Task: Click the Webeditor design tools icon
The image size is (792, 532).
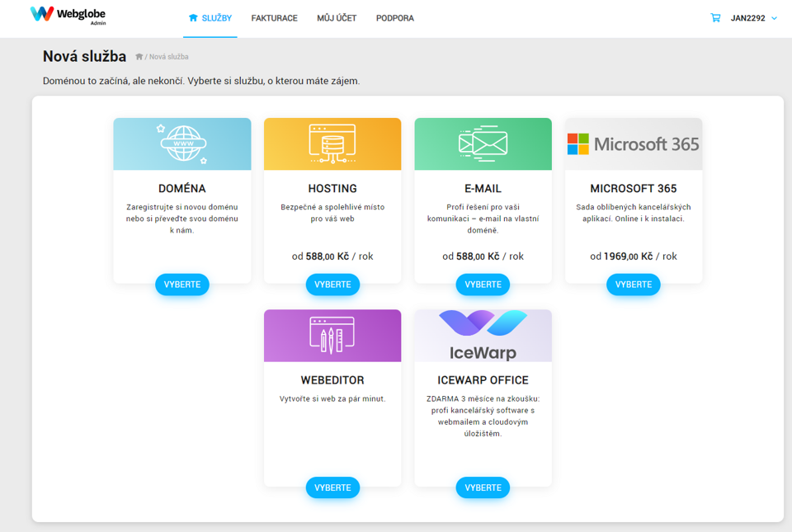Action: tap(332, 335)
